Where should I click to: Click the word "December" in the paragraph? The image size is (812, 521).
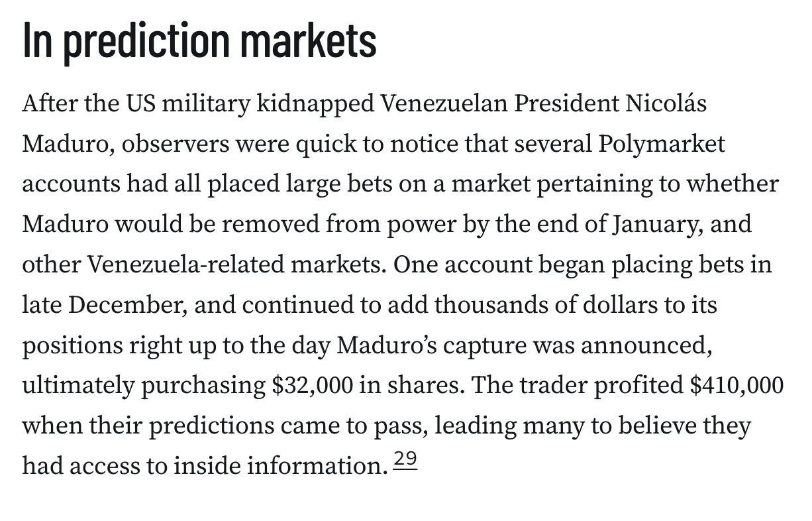tap(126, 305)
